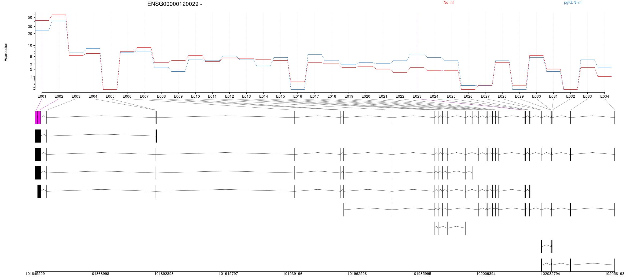644x279 pixels.
Task: Click genomic coordinate 102056193
Action: point(615,274)
